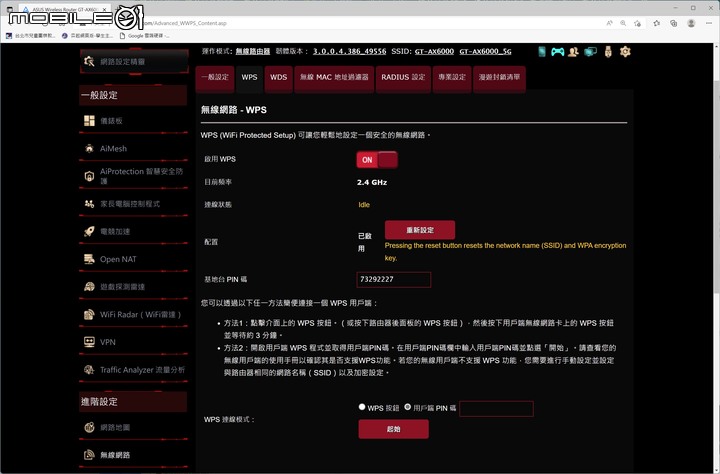
Task: Open browser collections icon
Action: pos(674,23)
